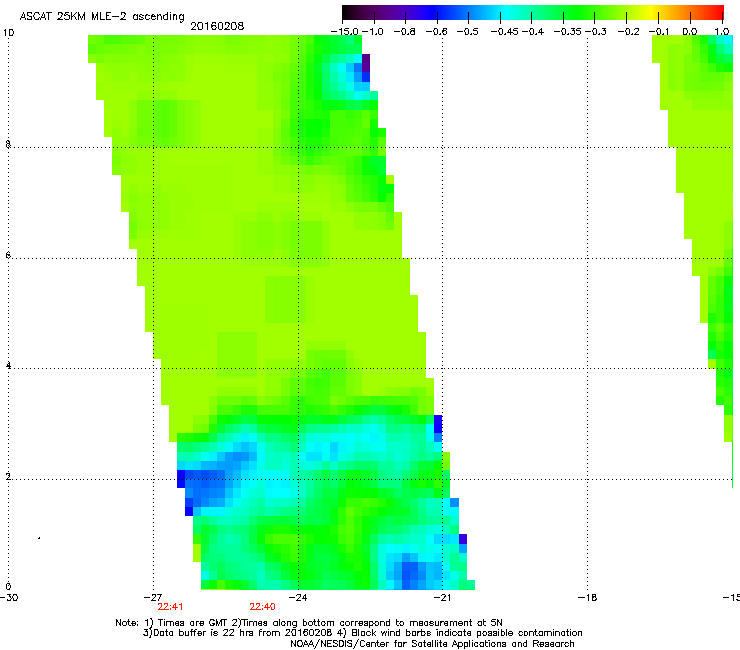
Task: Select the latitude axis label 6
Action: (x=8, y=255)
